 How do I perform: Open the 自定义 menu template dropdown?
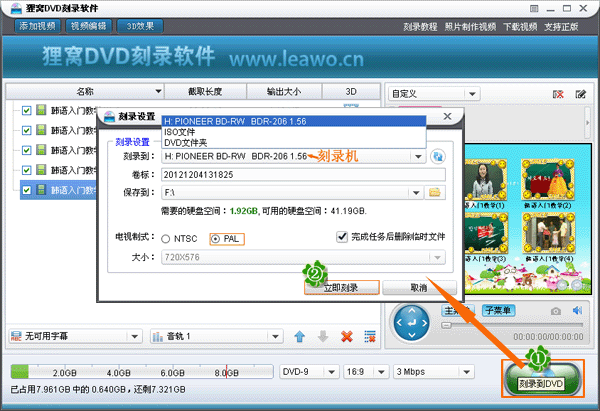pos(472,94)
